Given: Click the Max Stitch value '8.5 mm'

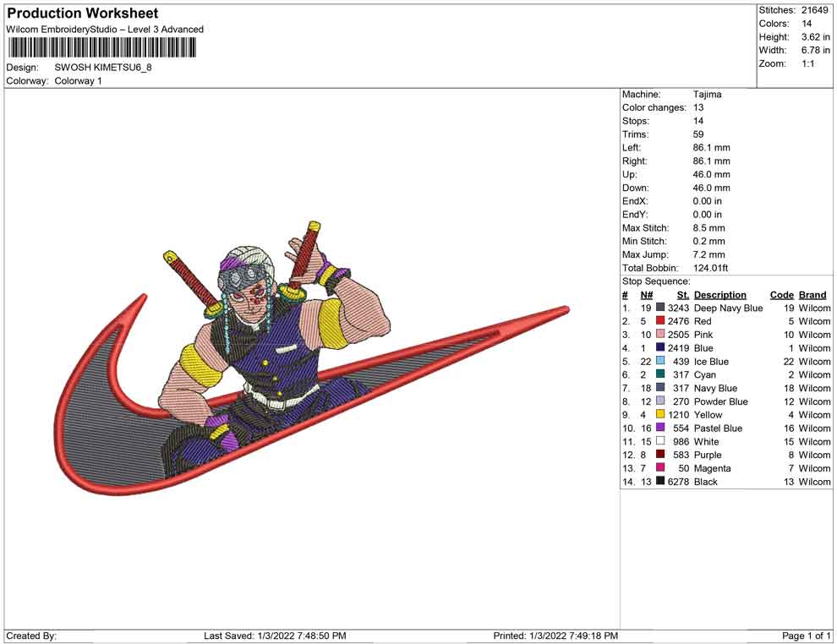Looking at the screenshot, I should [x=708, y=228].
